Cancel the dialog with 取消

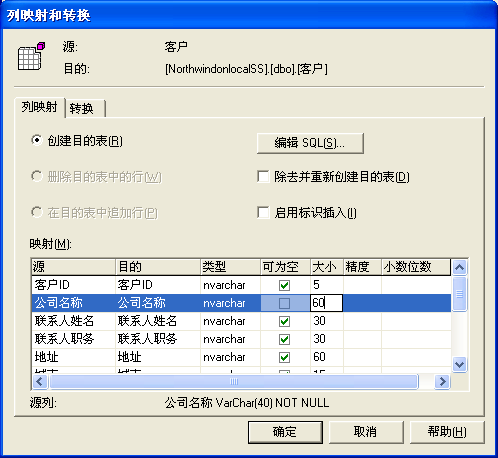click(x=366, y=432)
